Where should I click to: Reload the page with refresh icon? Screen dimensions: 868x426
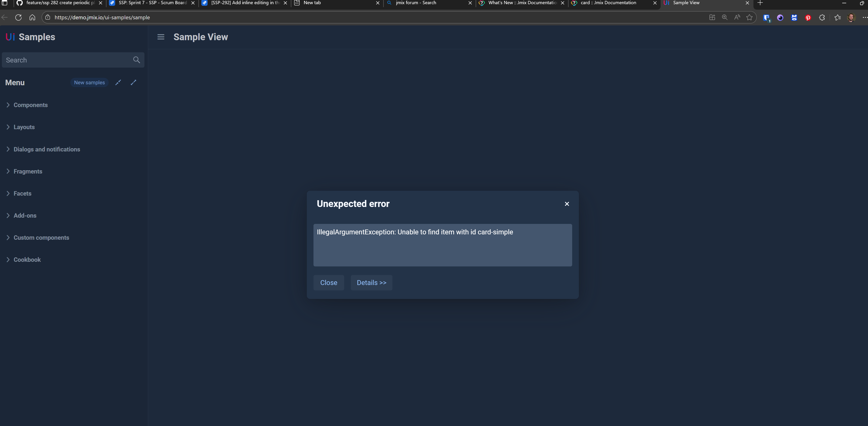(19, 17)
